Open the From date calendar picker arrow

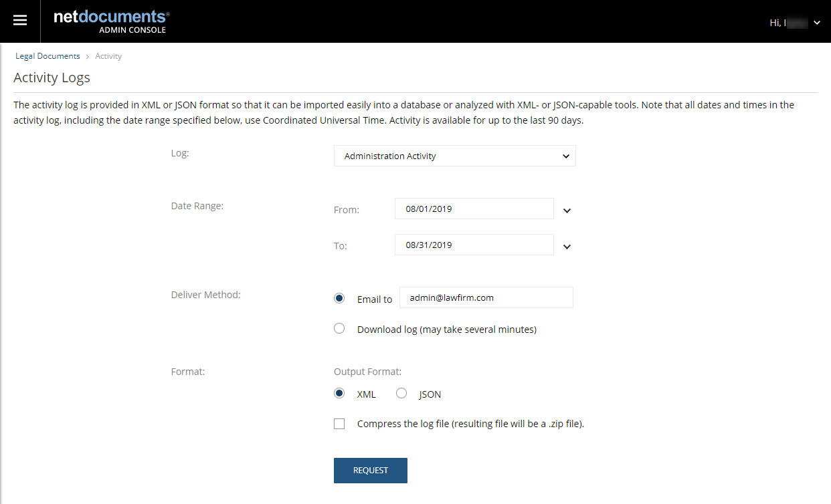pos(567,211)
